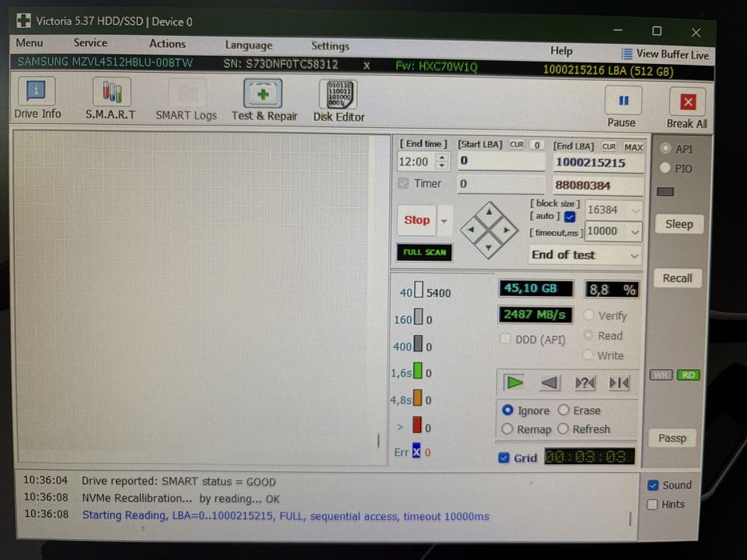Image resolution: width=747 pixels, height=560 pixels.
Task: Open the block size 16384 dropdown
Action: pos(635,210)
